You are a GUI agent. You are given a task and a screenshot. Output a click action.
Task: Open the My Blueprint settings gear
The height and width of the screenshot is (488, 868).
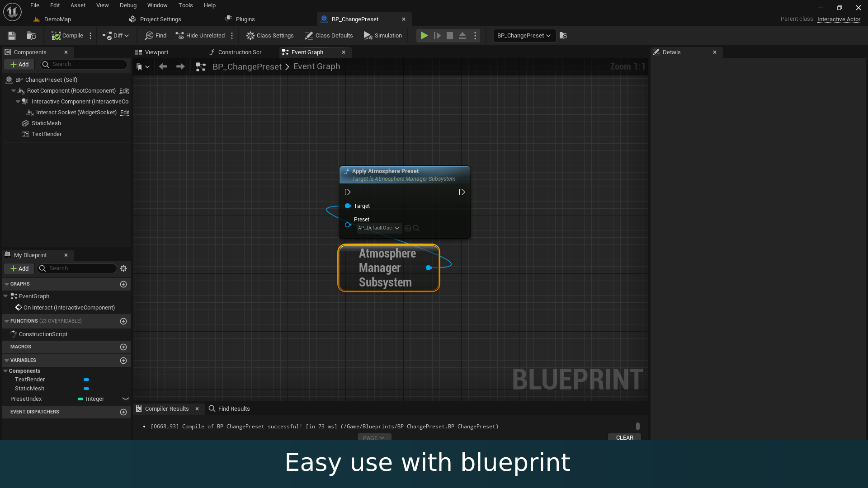tap(123, 268)
